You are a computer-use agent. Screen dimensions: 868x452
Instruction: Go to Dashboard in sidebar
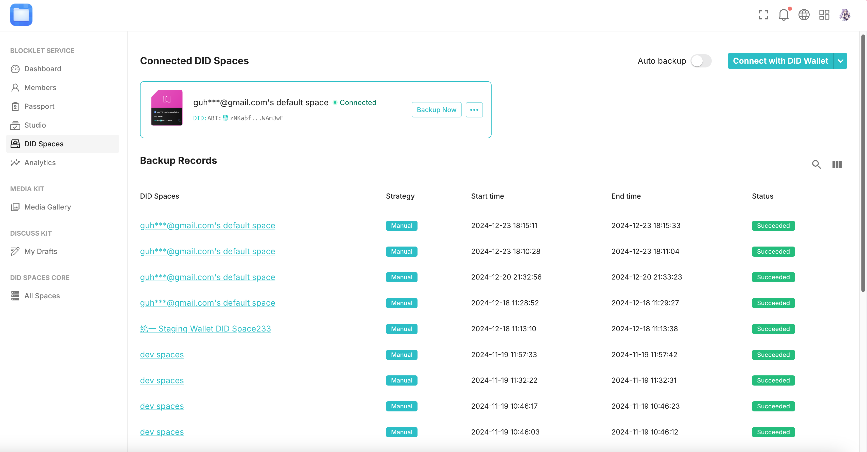point(43,69)
